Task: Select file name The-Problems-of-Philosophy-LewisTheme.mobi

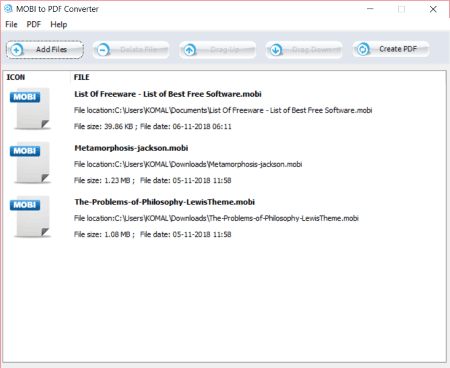Action: tap(164, 202)
